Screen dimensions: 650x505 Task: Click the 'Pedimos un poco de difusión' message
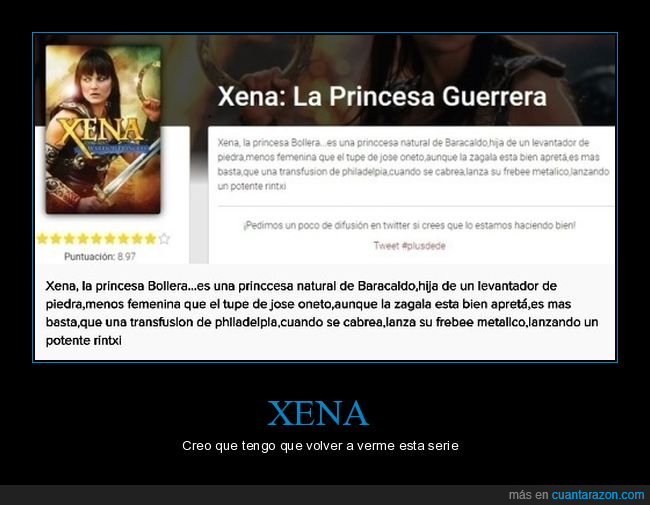(409, 226)
